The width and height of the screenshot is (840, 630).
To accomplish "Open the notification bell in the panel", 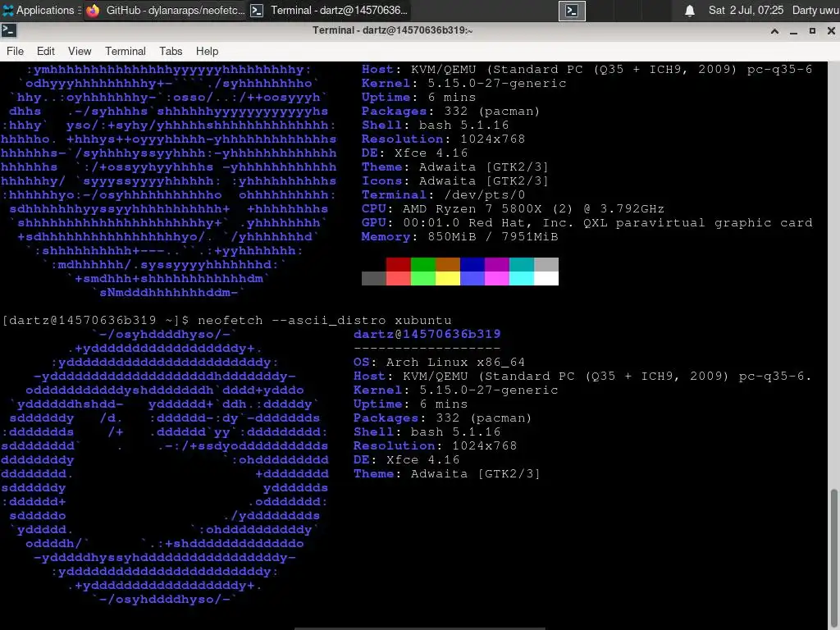I will (x=689, y=10).
